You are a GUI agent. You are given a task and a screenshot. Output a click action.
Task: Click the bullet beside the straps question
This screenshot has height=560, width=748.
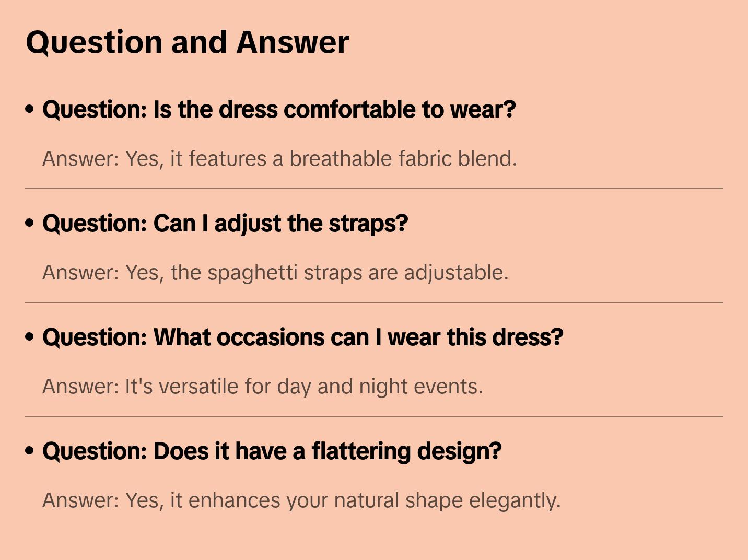(30, 223)
